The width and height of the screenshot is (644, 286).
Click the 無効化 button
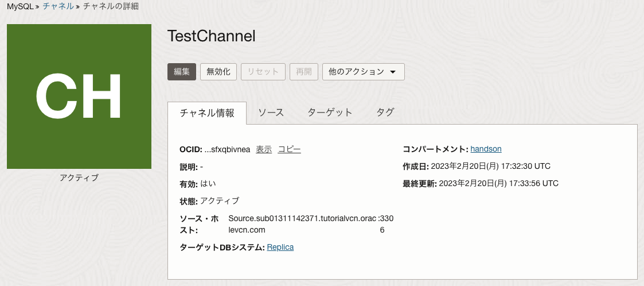218,72
